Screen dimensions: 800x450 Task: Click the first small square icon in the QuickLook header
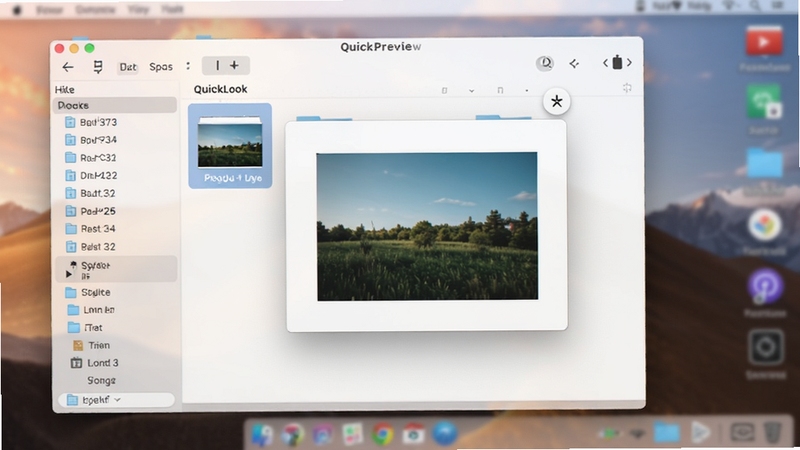[x=444, y=90]
